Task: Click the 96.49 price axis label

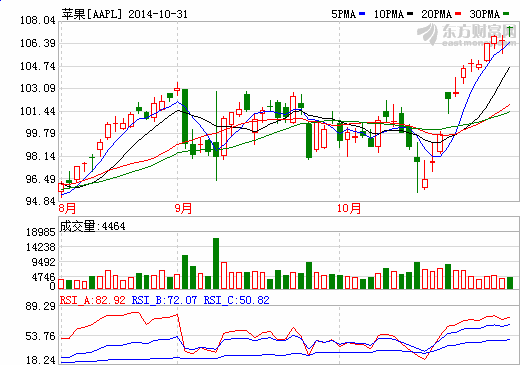Action: coord(40,179)
